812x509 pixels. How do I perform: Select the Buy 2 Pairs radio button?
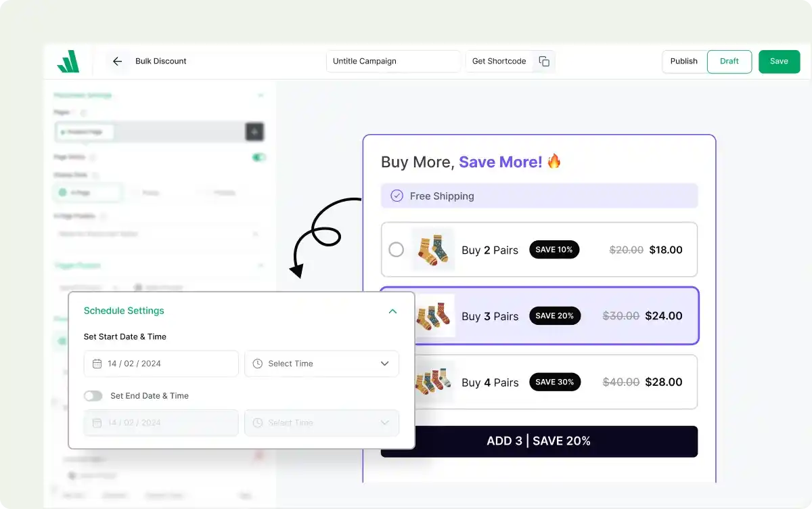[x=397, y=249]
